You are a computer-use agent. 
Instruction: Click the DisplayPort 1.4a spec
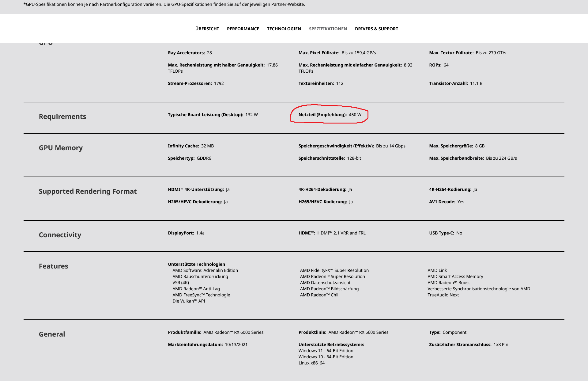tap(186, 233)
